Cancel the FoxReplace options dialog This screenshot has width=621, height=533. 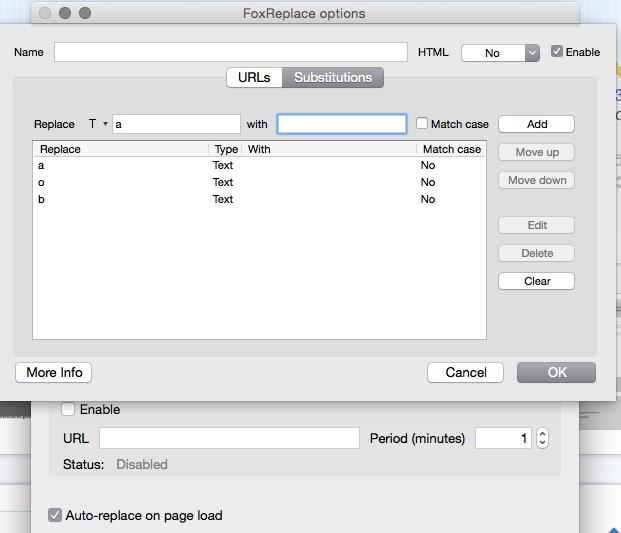coord(465,372)
